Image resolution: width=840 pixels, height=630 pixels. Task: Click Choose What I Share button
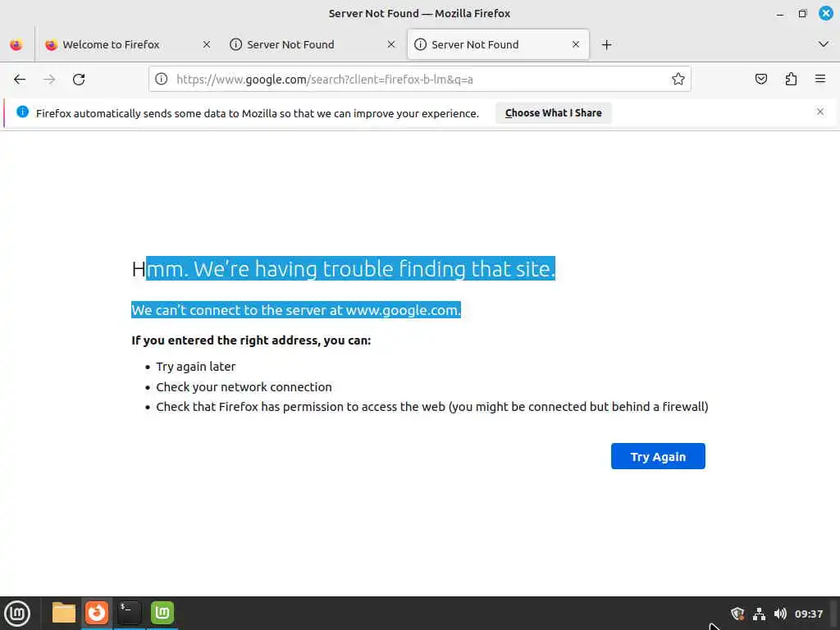click(554, 113)
